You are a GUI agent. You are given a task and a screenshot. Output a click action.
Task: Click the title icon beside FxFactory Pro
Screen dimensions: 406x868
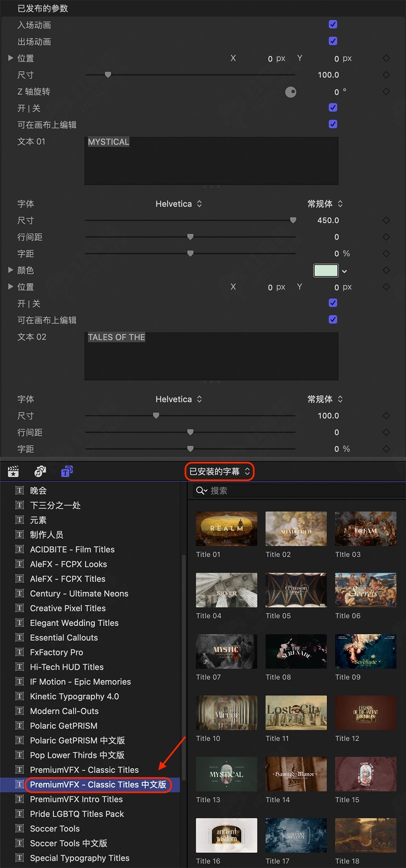click(x=20, y=652)
